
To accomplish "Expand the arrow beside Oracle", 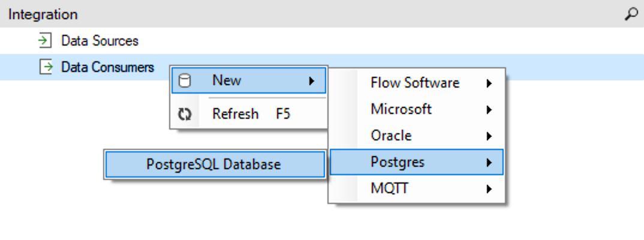I will (489, 136).
